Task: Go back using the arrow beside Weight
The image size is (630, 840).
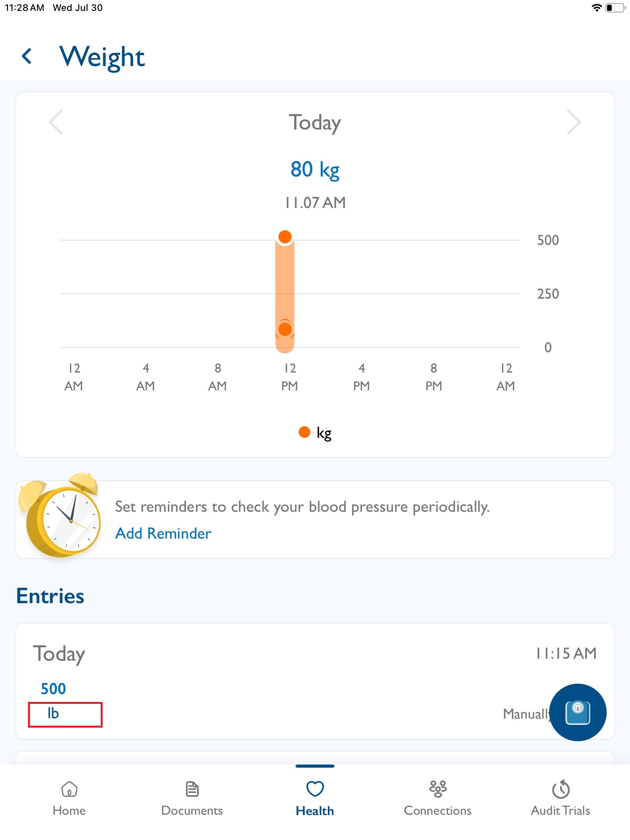Action: point(26,56)
